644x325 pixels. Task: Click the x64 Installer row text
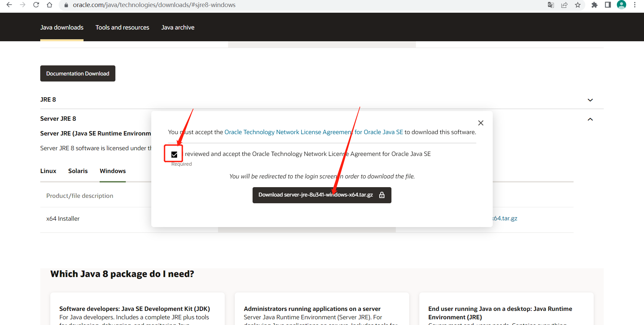pyautogui.click(x=63, y=219)
